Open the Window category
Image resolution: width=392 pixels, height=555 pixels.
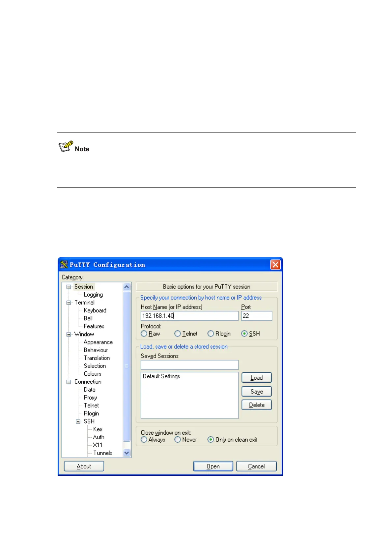click(x=84, y=334)
